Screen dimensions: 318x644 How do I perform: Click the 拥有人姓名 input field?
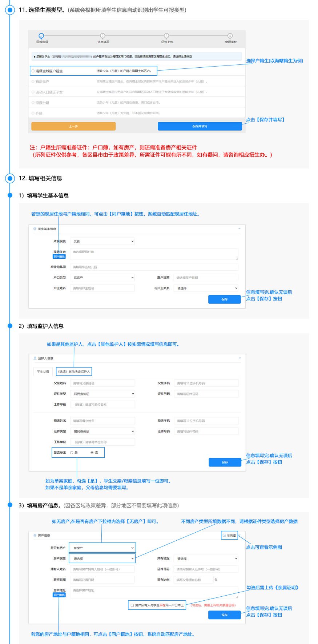coord(103,569)
